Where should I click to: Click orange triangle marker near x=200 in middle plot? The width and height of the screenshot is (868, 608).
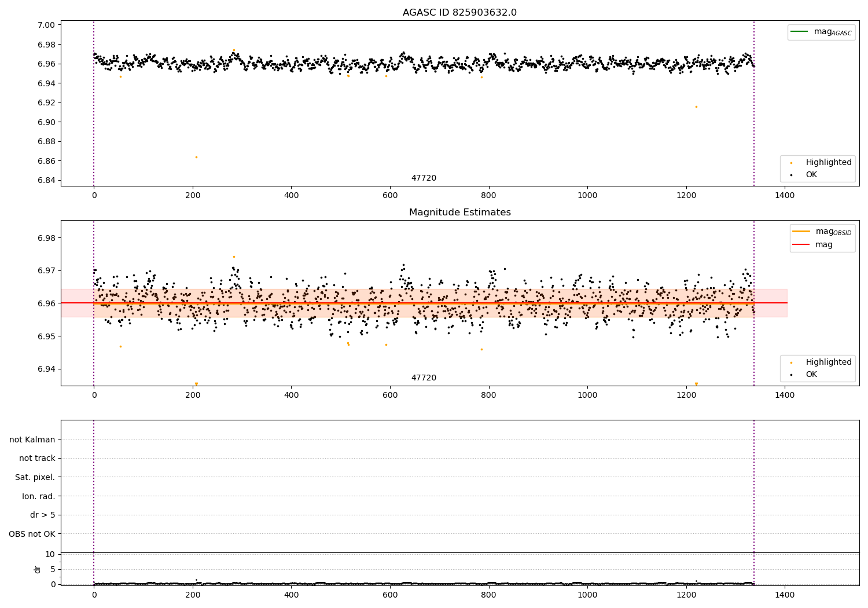(196, 384)
